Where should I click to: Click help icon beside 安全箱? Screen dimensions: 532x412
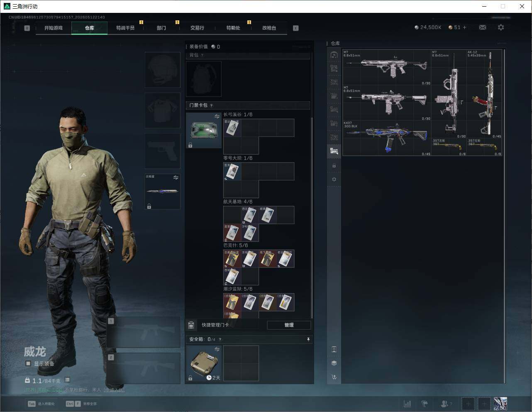pyautogui.click(x=220, y=339)
